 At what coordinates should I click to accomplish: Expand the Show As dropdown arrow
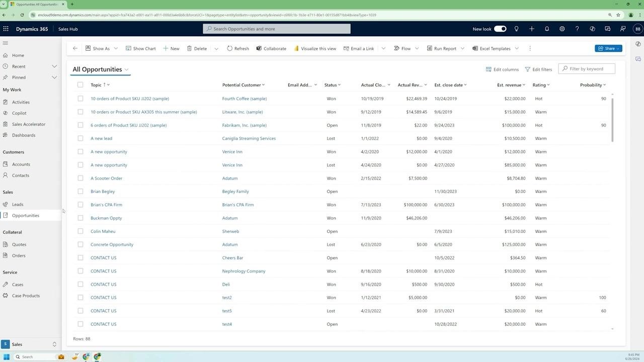click(x=116, y=48)
